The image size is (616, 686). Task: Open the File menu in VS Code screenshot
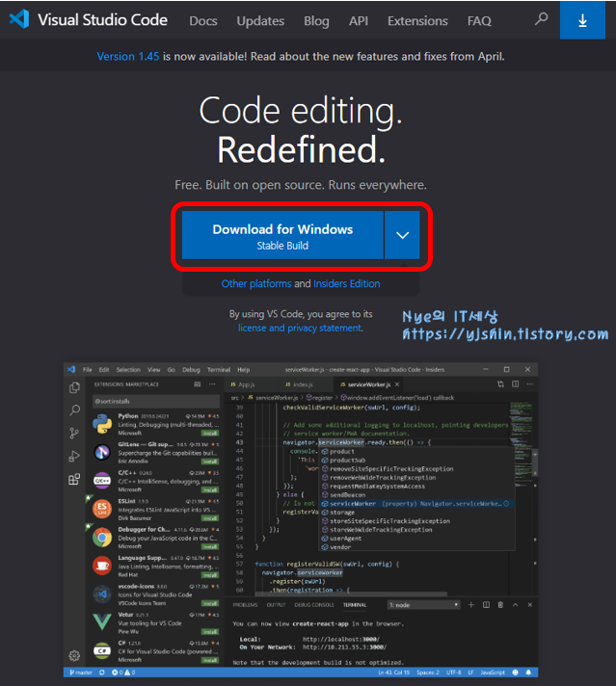88,370
